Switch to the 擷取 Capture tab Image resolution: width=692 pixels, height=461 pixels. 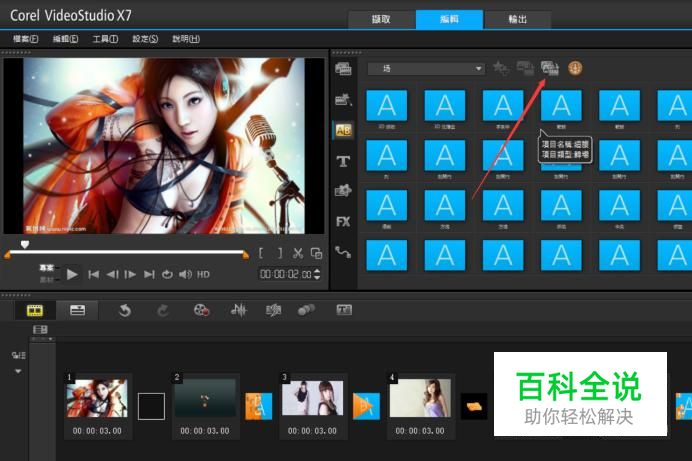381,19
